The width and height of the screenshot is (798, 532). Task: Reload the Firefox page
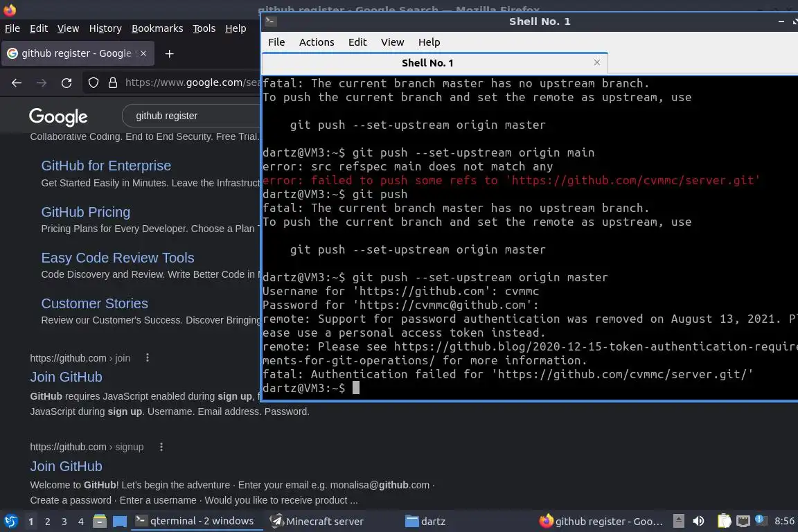tap(66, 82)
